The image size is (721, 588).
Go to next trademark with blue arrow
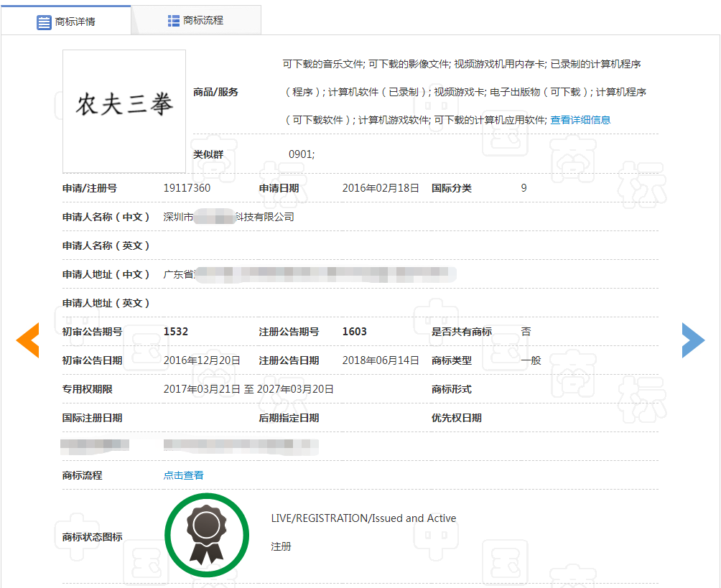693,340
